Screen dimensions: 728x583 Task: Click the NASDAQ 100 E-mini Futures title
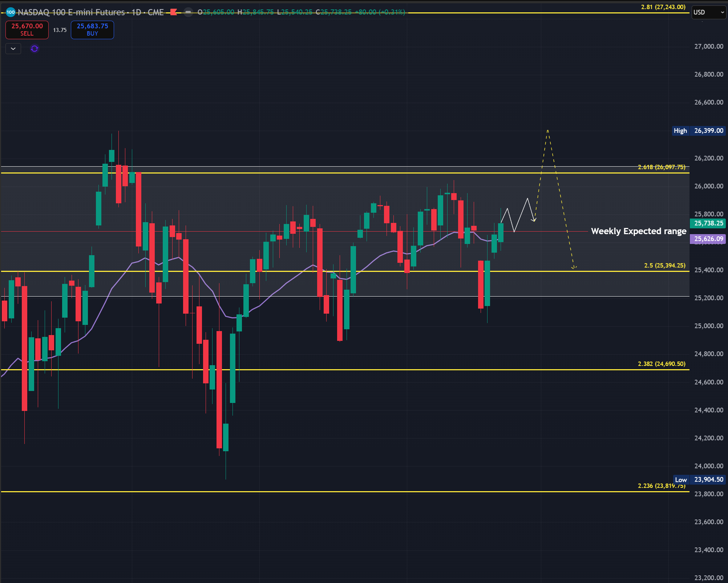pos(71,12)
